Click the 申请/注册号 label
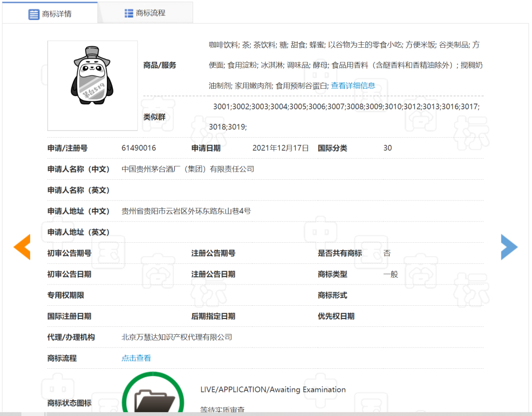 click(67, 148)
